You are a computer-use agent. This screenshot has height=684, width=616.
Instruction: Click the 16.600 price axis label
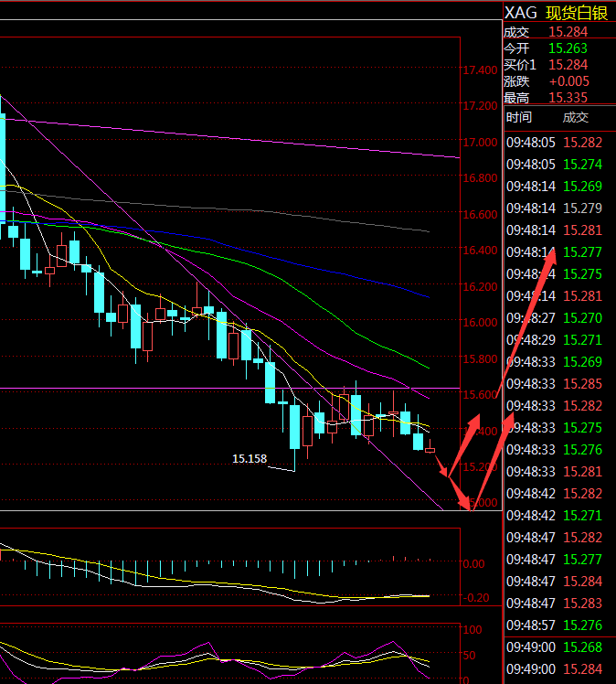point(480,214)
